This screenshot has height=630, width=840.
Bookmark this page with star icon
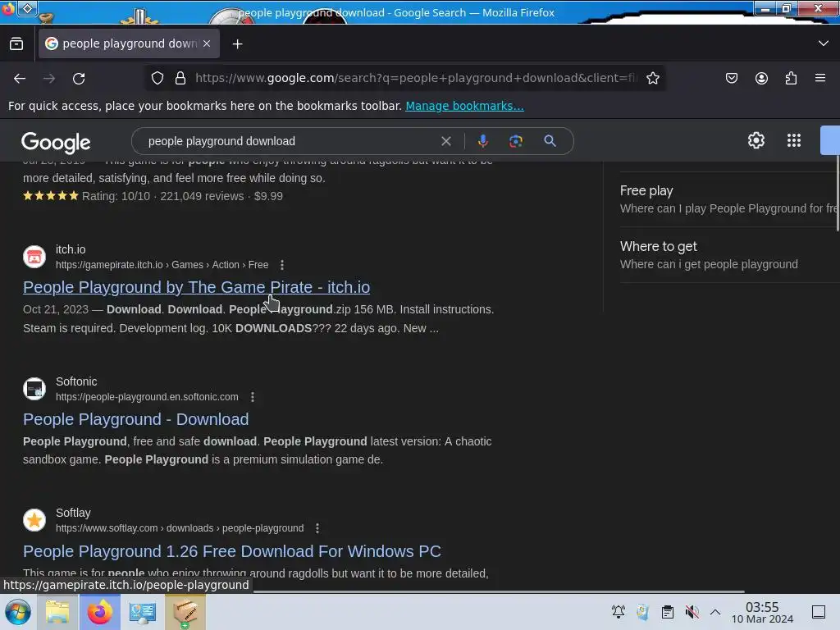point(652,78)
